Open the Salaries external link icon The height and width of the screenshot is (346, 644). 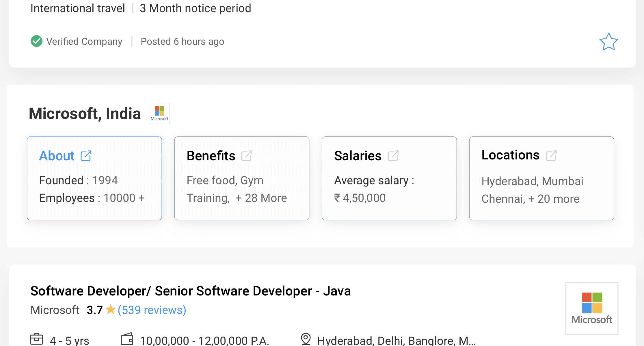click(393, 156)
